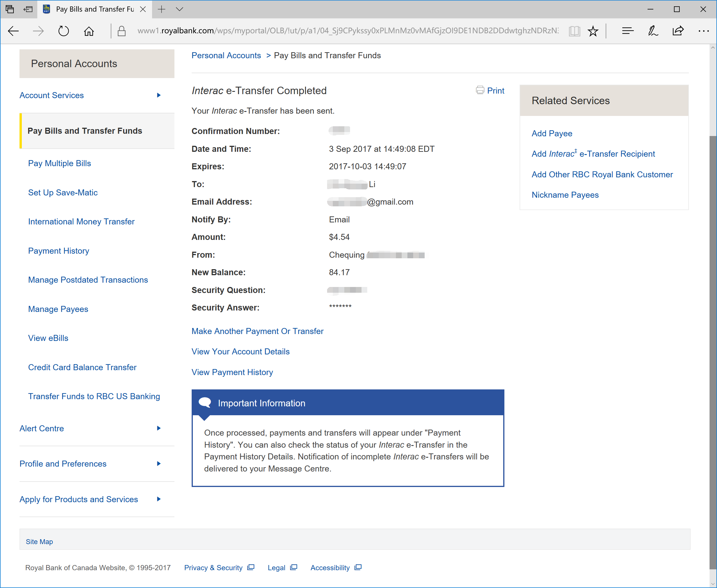Open Accessibility footer link

click(330, 568)
